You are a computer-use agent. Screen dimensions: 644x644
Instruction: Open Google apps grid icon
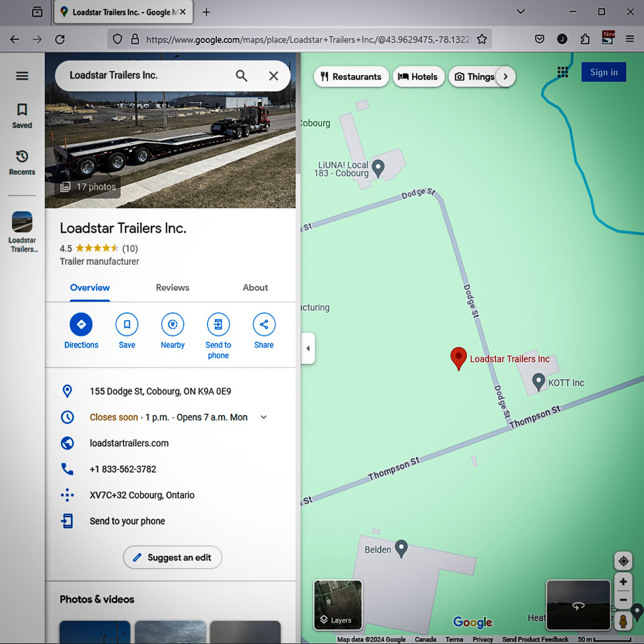click(562, 72)
